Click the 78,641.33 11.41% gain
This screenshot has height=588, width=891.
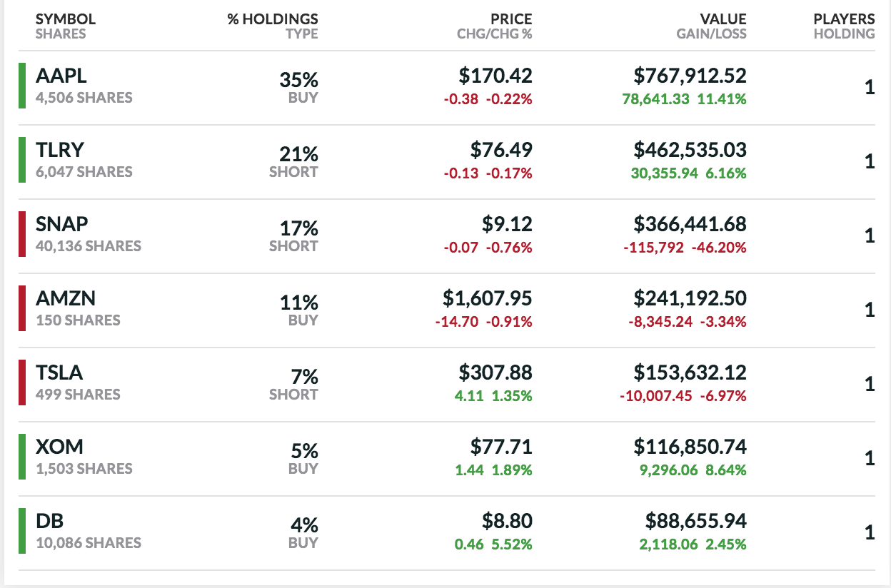pyautogui.click(x=685, y=99)
